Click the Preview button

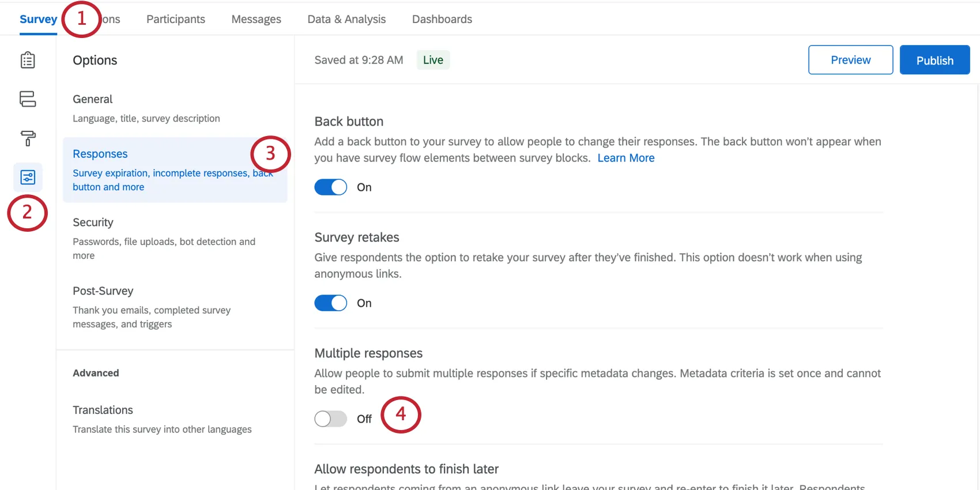850,60
